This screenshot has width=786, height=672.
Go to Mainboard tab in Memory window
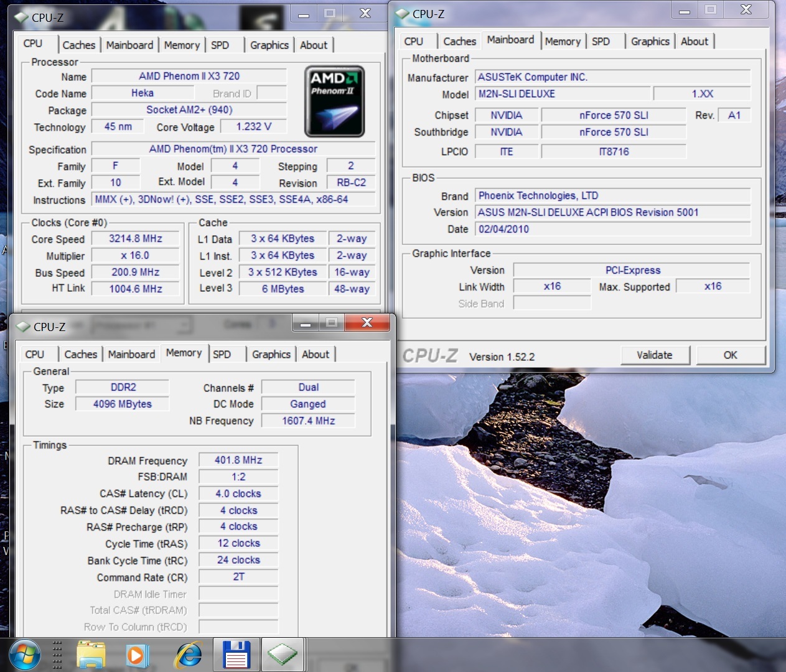(x=131, y=354)
